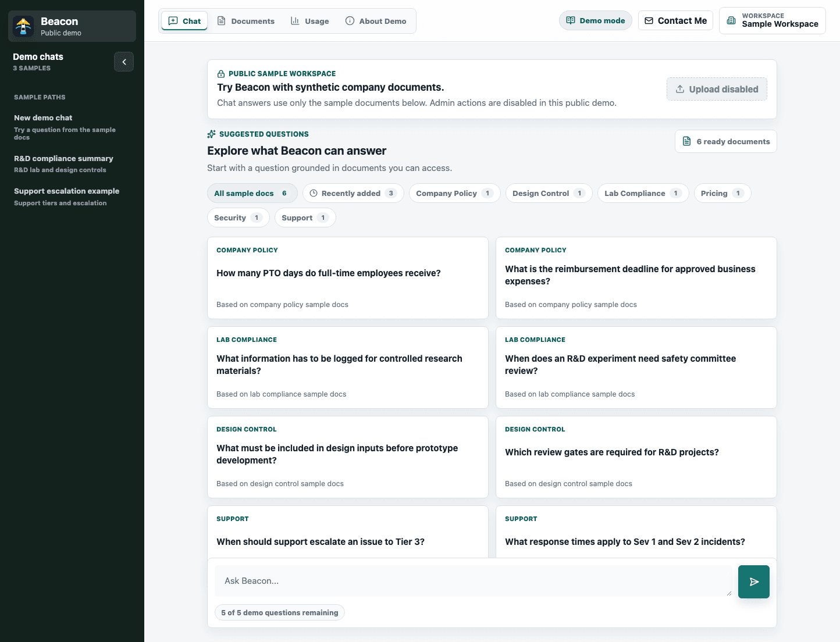Image resolution: width=840 pixels, height=642 pixels.
Task: Click the send message arrow button
Action: 754,582
